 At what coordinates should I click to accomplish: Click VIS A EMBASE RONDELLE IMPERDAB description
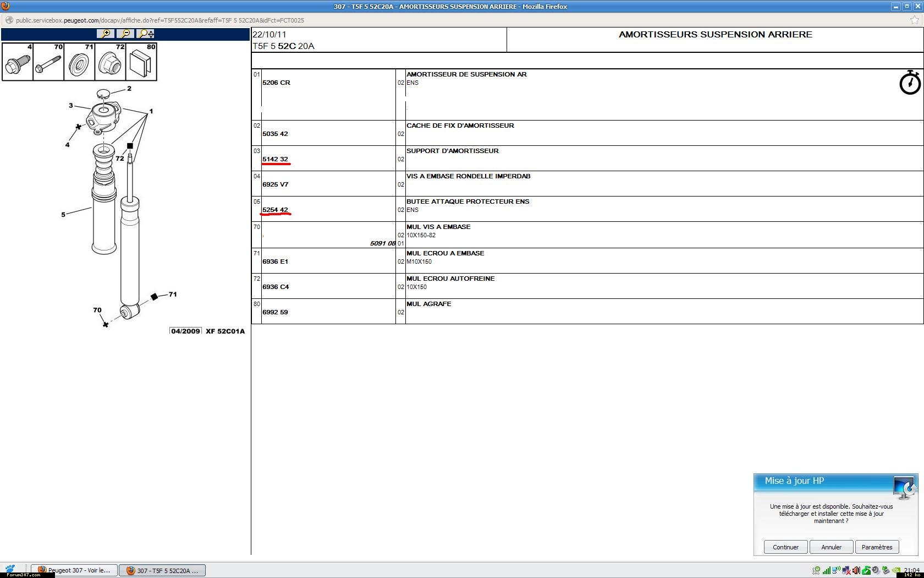click(x=469, y=176)
